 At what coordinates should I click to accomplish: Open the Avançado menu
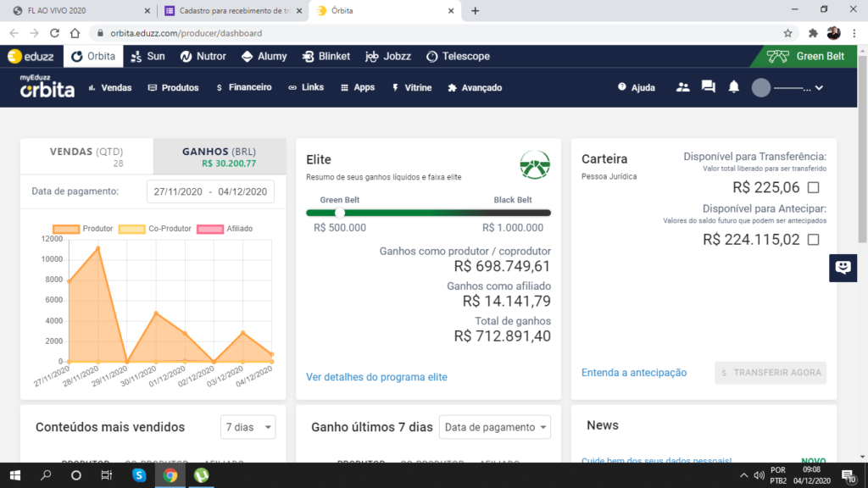tap(475, 87)
